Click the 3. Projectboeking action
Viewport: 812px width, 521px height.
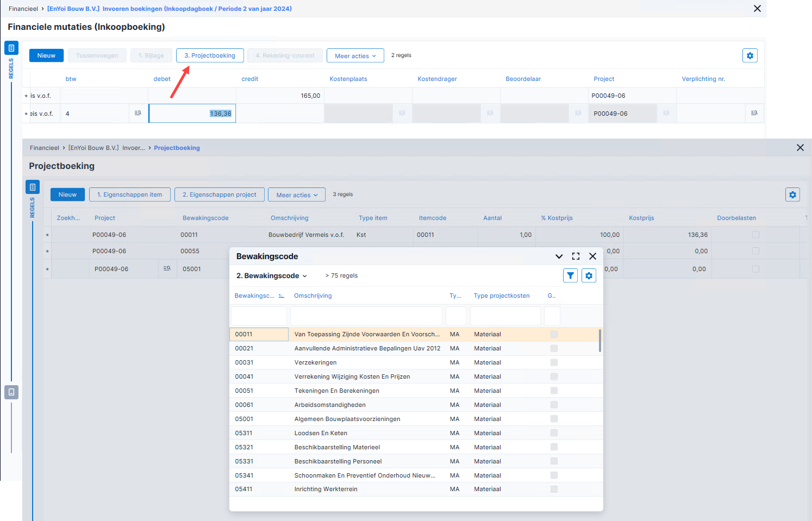[210, 55]
